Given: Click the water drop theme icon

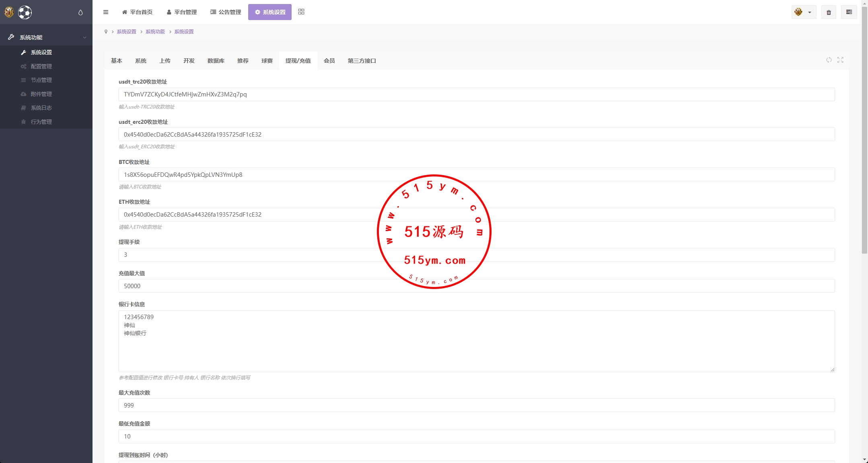Looking at the screenshot, I should 80,12.
